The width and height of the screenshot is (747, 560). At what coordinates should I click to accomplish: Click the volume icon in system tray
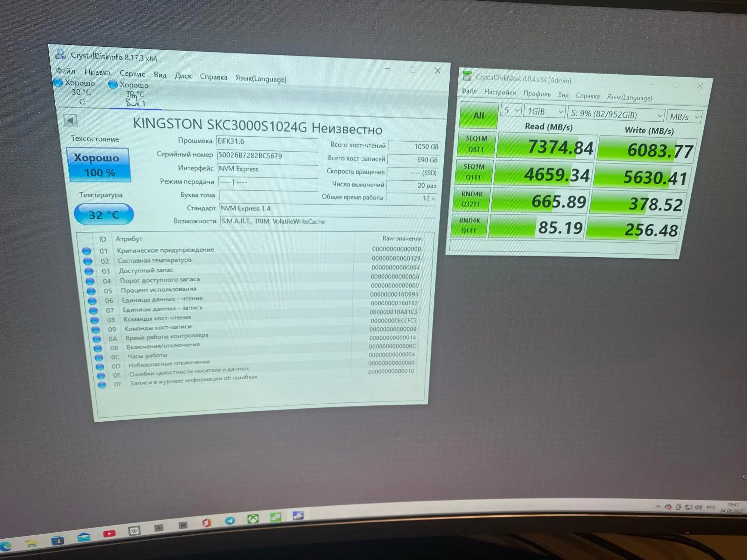698,507
